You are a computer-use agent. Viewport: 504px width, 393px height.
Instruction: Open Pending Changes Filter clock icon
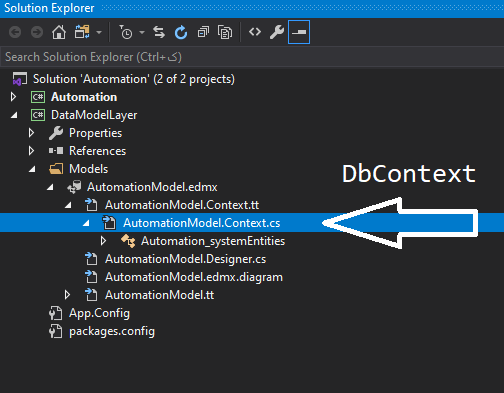pyautogui.click(x=126, y=32)
